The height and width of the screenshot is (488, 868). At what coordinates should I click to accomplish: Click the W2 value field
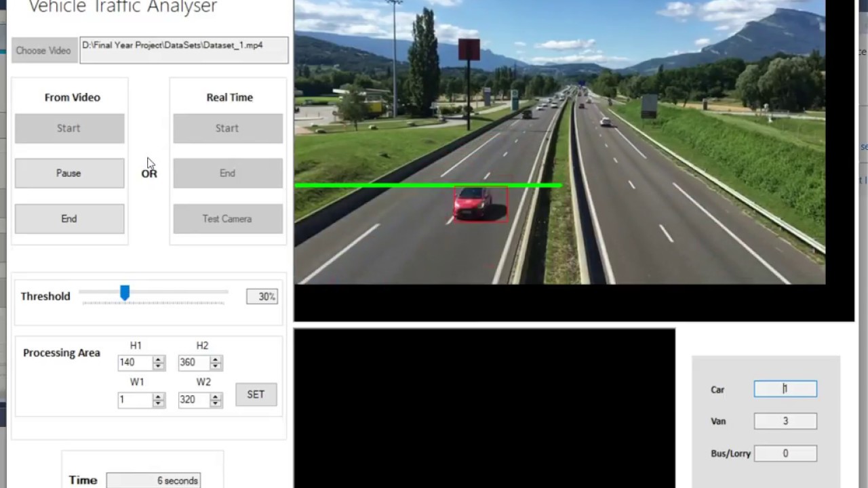tap(195, 400)
